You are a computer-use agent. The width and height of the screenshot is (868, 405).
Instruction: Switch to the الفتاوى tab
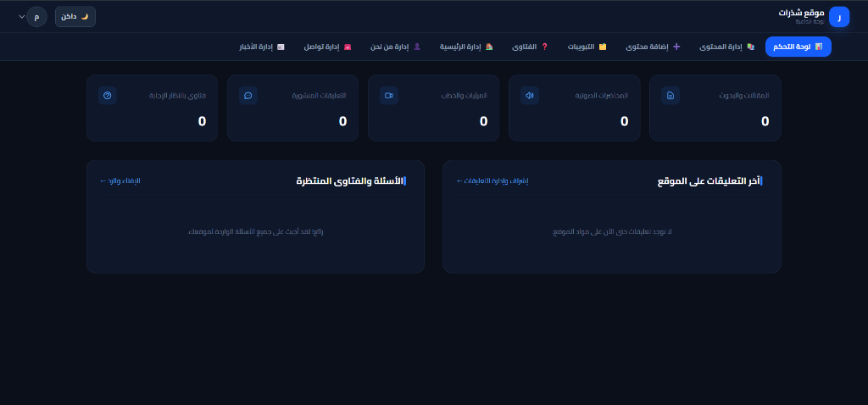click(531, 47)
